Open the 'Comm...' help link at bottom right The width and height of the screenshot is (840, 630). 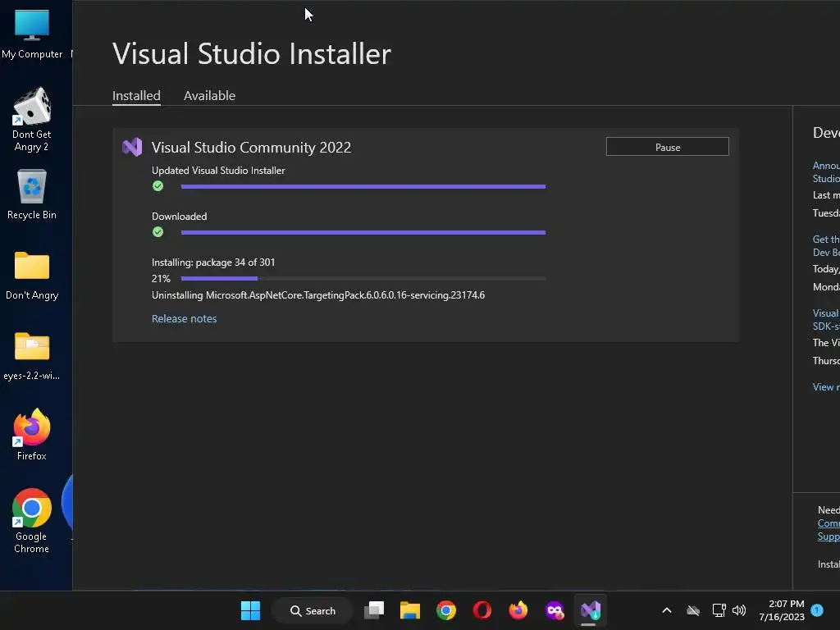pos(829,523)
